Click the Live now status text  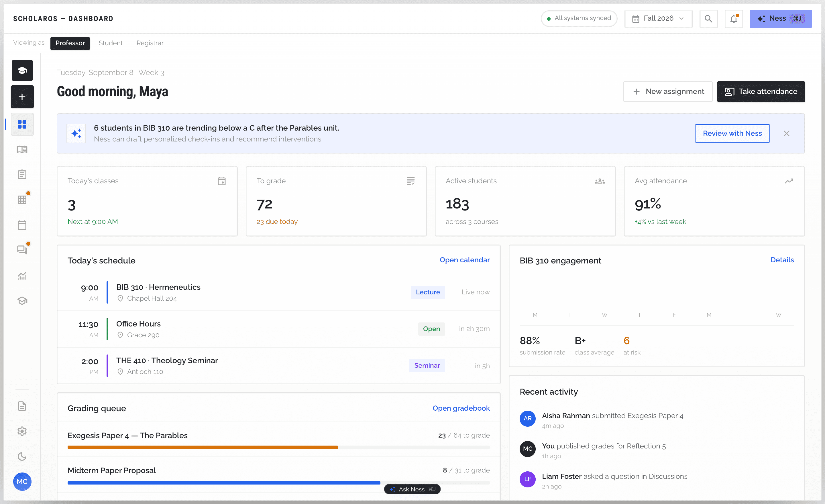tap(476, 292)
